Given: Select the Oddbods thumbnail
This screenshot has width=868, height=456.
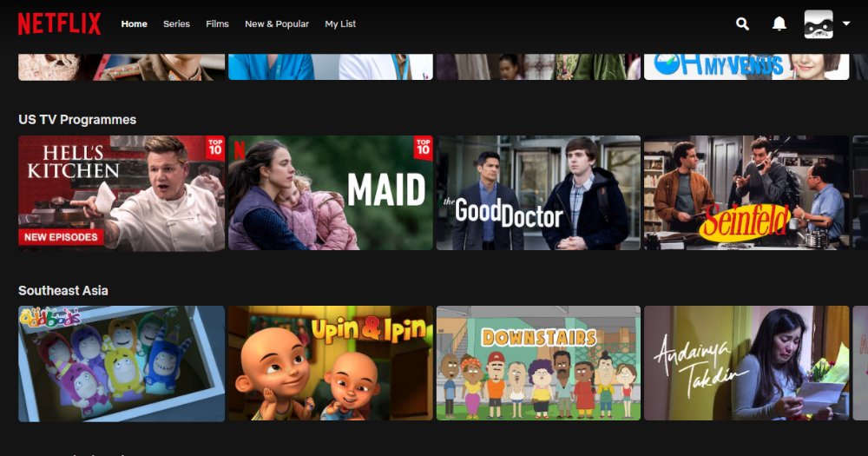Looking at the screenshot, I should [122, 363].
